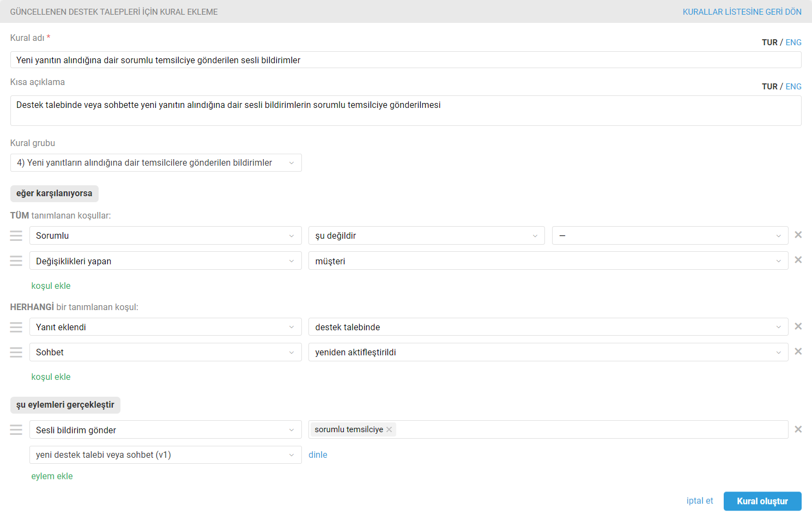Remove the Yanıt eklendi condition row

click(x=798, y=326)
